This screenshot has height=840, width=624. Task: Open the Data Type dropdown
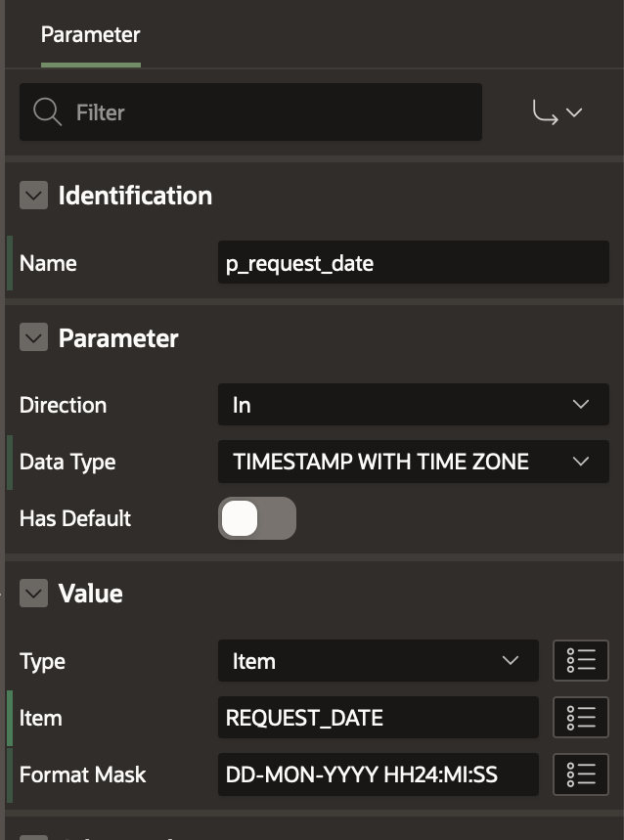(x=413, y=462)
